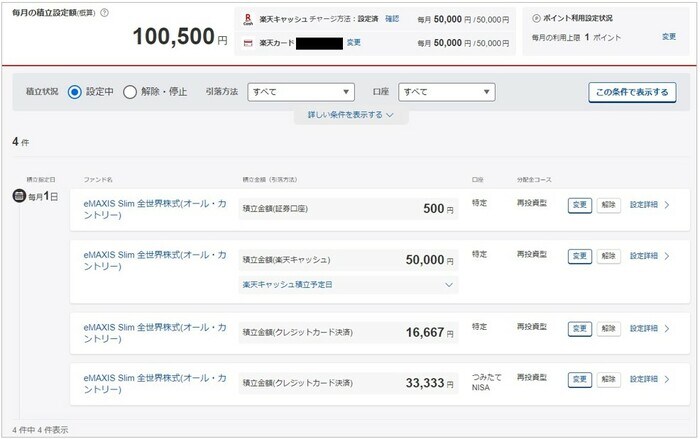The width and height of the screenshot is (700, 439).
Task: Open eMAXIS Slim fund link in つみたてNISA row
Action: click(155, 384)
